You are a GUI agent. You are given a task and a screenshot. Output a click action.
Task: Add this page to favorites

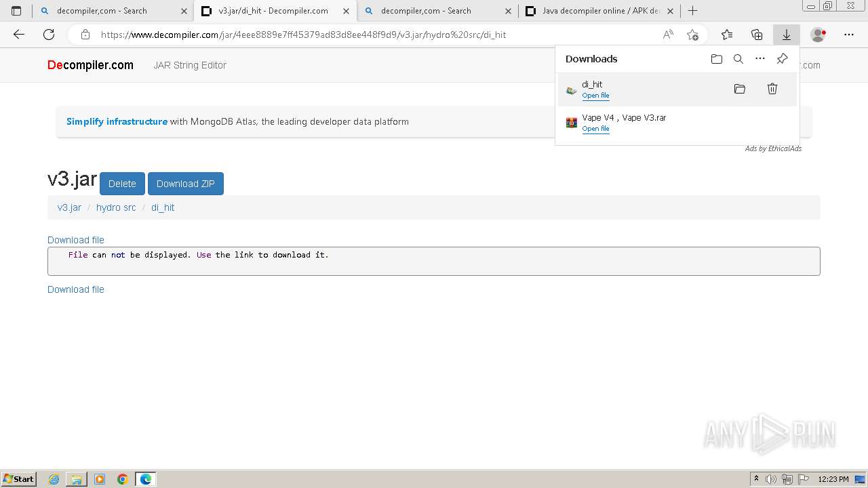tap(692, 35)
